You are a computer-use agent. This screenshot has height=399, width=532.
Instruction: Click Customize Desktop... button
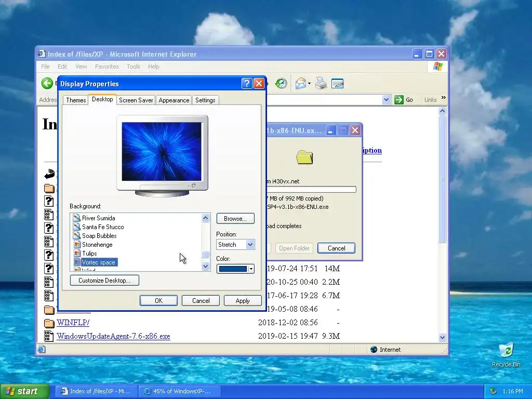[x=104, y=280]
